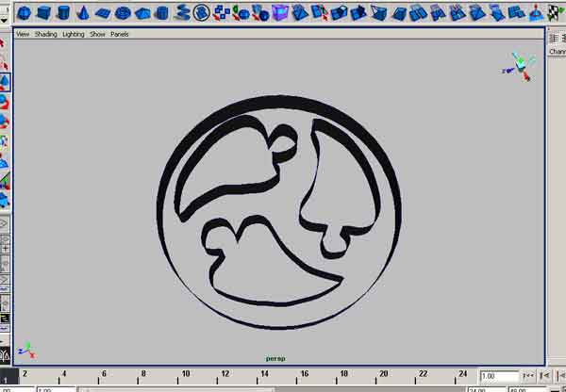Create a polygon cylinder from the shelf
566x392 pixels.
tap(63, 13)
